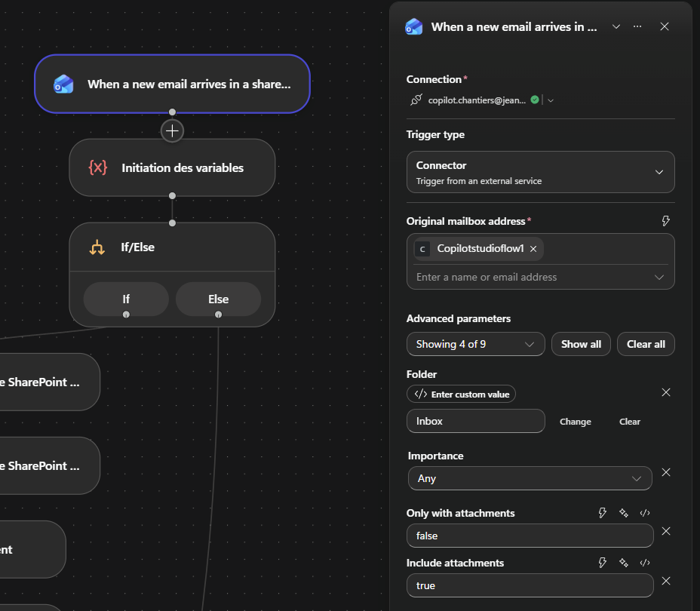Click Clear next to Inbox folder
Screen dimensions: 700x611
click(x=629, y=422)
